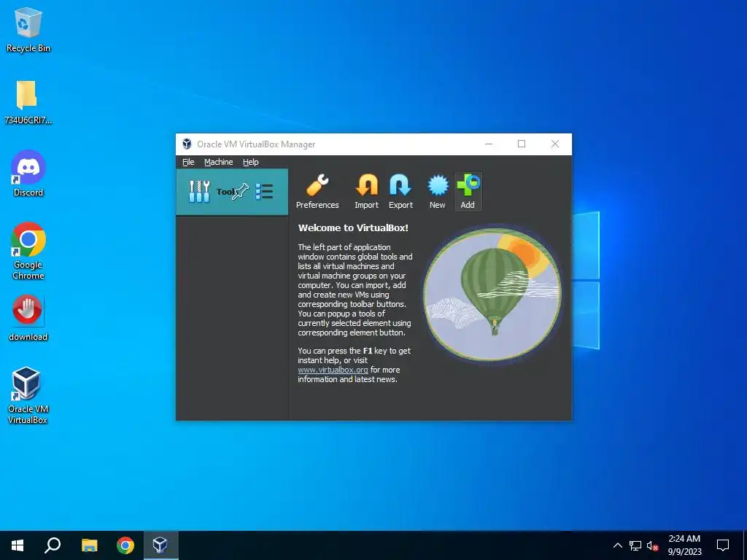This screenshot has width=747, height=560.
Task: Open the notification center icon
Action: click(x=723, y=545)
